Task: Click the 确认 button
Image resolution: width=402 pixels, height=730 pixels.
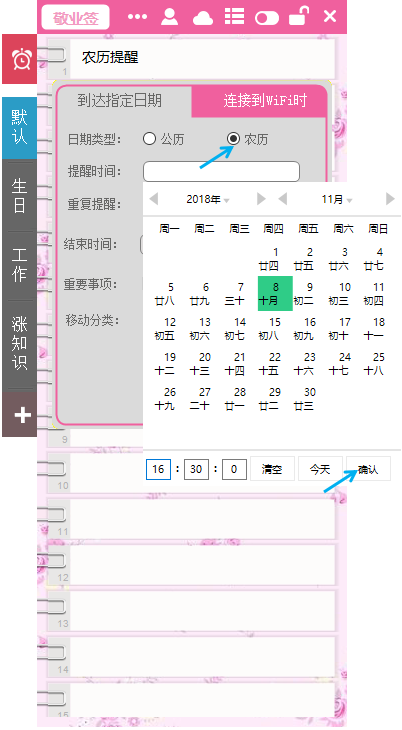Action: coord(368,469)
